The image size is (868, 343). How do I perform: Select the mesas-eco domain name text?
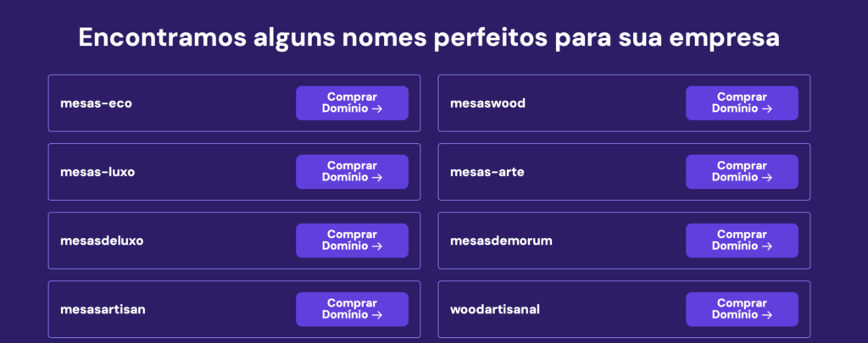point(96,103)
